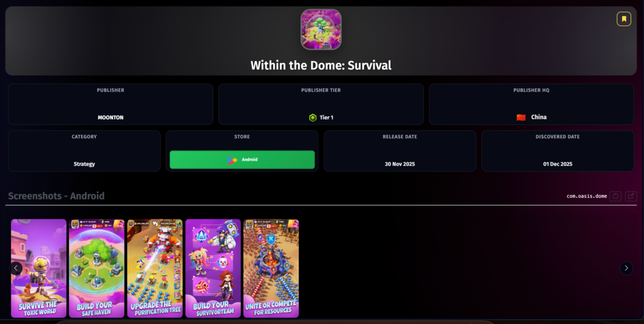Open the 'Survive the Toxic World' screenshot
Screen dimensions: 644x324
point(39,268)
